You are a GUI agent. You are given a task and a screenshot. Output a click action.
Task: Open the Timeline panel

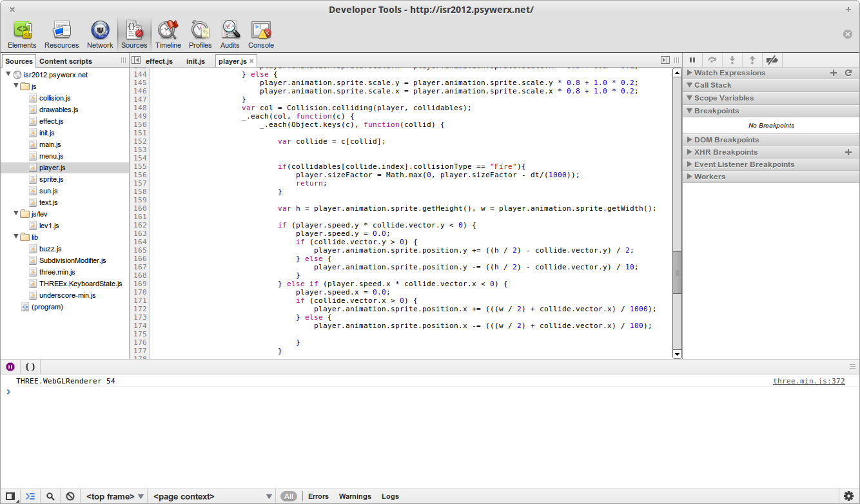pyautogui.click(x=168, y=34)
